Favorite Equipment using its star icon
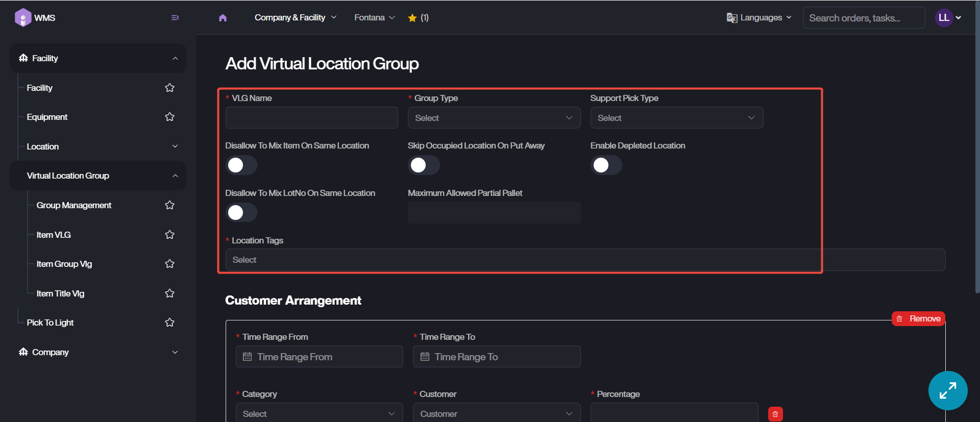 [x=169, y=117]
